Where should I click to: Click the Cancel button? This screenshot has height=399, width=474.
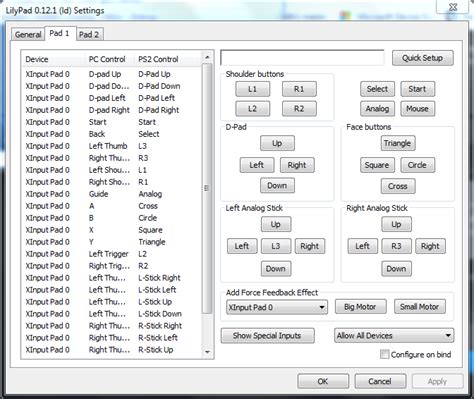(x=380, y=381)
